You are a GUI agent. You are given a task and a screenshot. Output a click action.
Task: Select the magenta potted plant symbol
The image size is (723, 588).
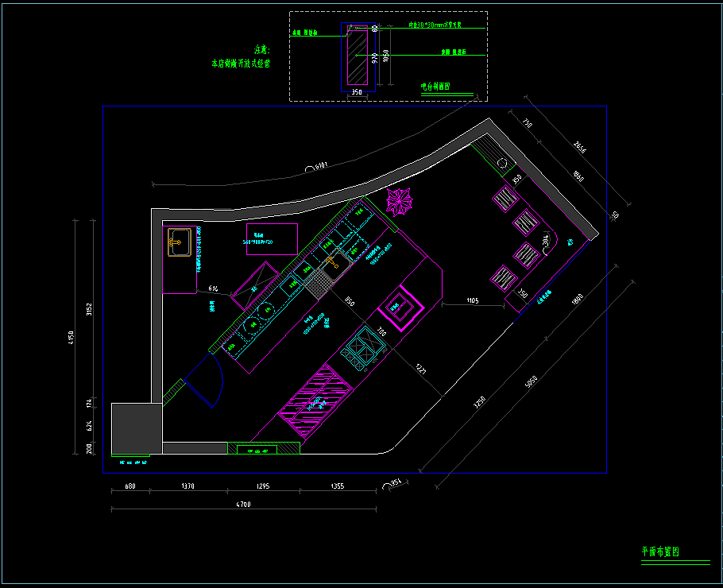pyautogui.click(x=400, y=202)
